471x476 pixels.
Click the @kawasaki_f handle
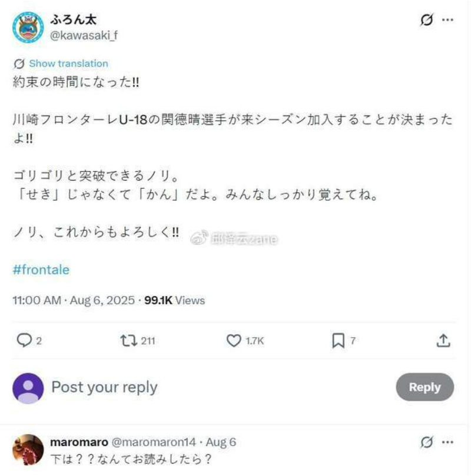pyautogui.click(x=84, y=35)
